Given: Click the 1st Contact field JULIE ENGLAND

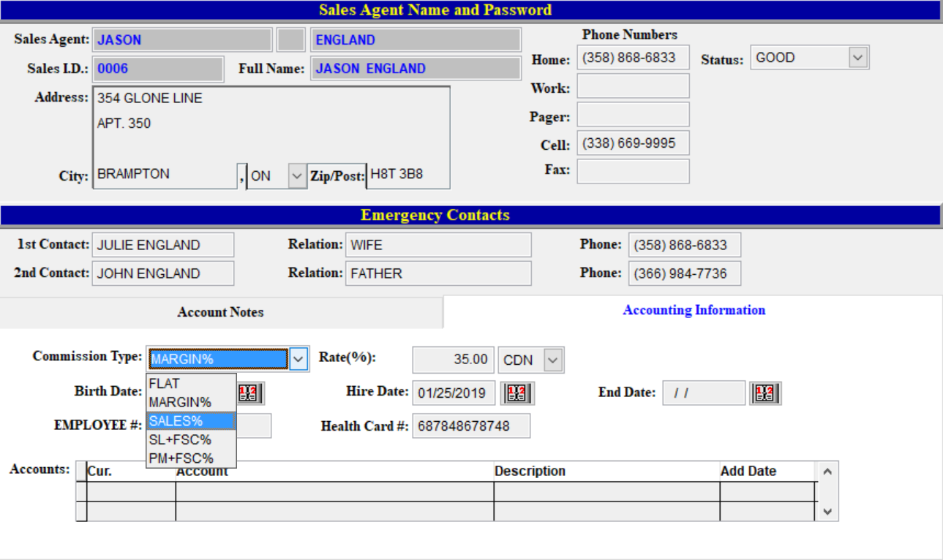Looking at the screenshot, I should pos(163,245).
